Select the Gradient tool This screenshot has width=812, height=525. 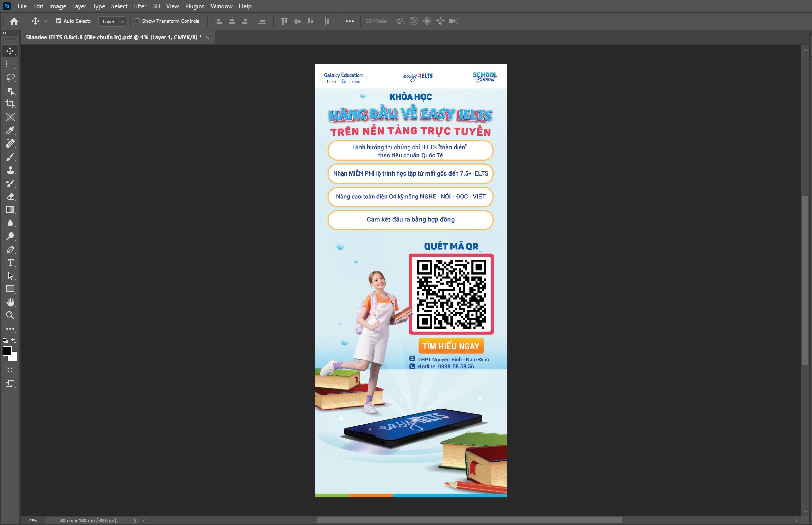point(10,210)
